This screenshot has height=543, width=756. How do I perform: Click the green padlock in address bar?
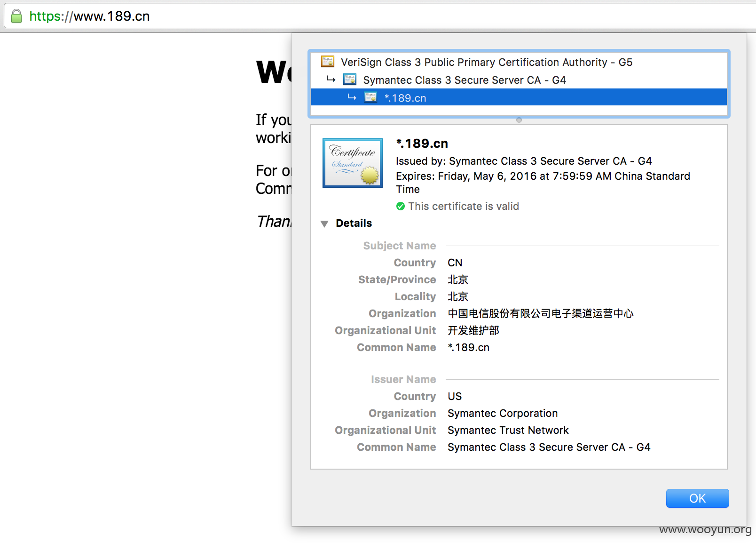point(16,16)
